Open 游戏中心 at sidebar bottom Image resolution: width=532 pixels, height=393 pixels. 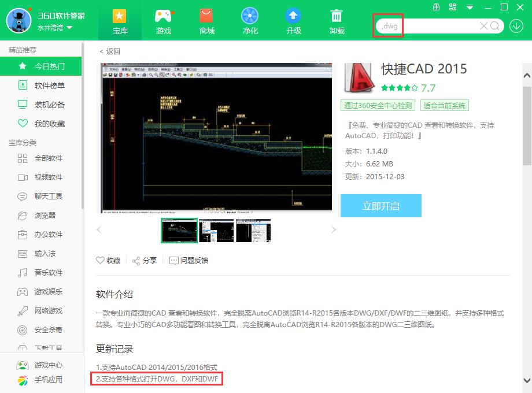[x=40, y=365]
